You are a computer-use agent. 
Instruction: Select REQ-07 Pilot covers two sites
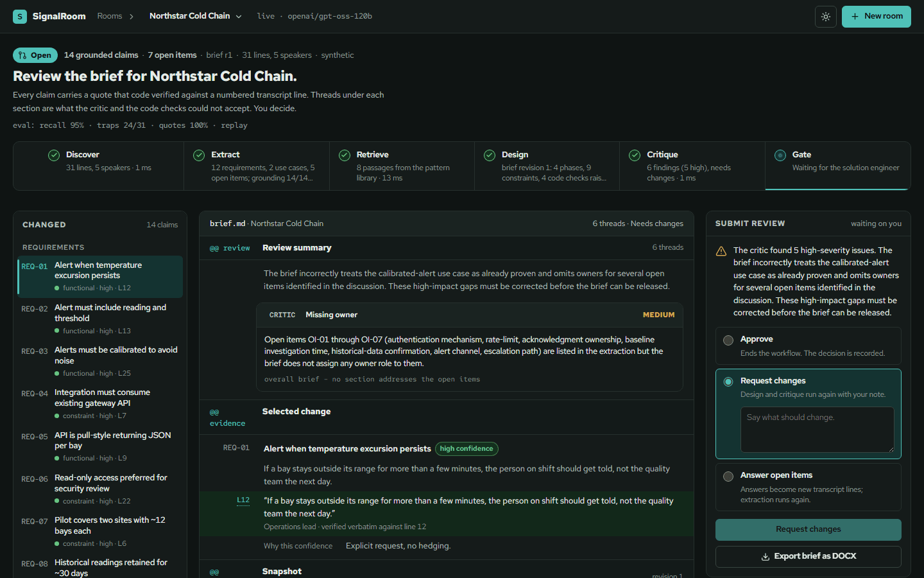(100, 532)
